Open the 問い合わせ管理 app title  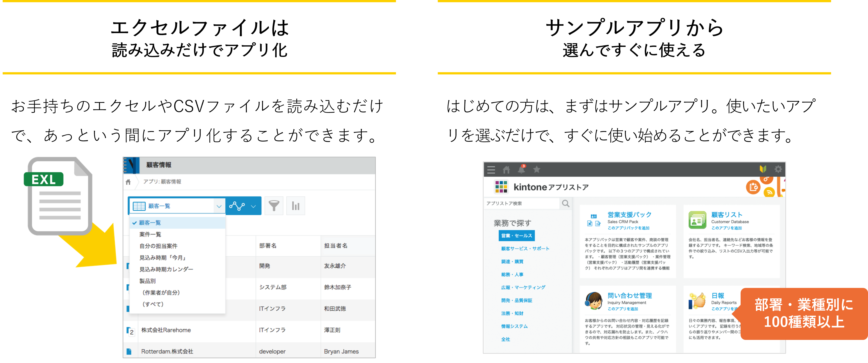[x=629, y=295]
